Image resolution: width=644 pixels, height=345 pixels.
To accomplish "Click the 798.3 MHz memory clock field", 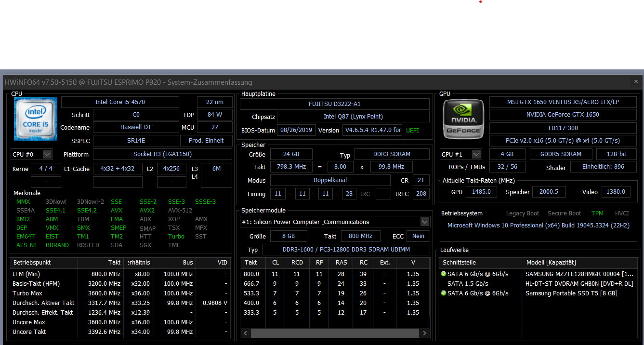I will click(x=291, y=167).
